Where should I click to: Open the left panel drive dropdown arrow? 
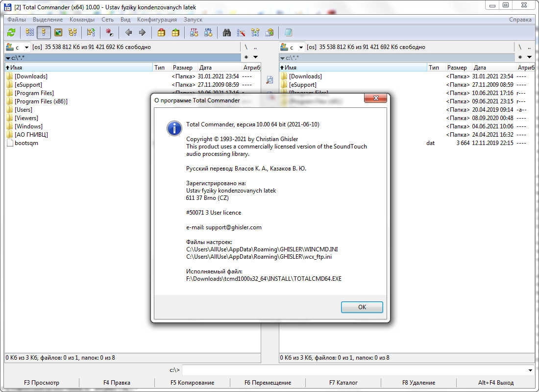click(x=26, y=48)
